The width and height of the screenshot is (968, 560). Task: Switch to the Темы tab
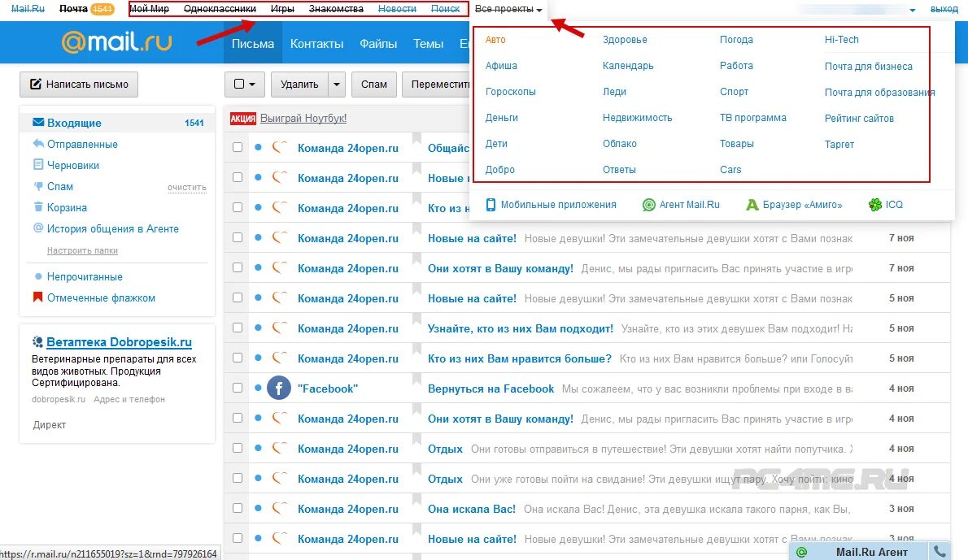click(429, 43)
